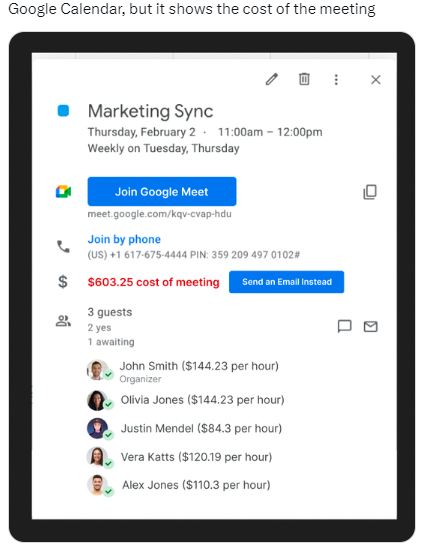Click the 1 awaiting response count
Screen dimensions: 421x546
[x=111, y=342]
